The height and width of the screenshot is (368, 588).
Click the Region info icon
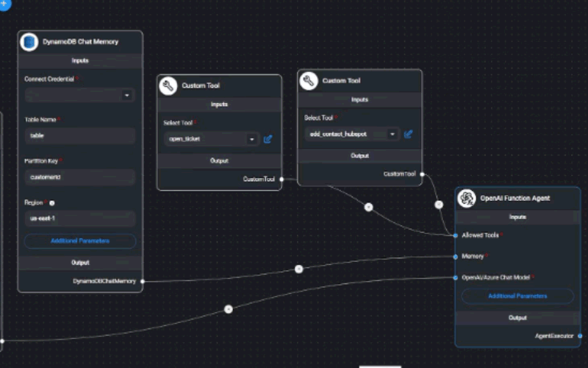(x=52, y=203)
